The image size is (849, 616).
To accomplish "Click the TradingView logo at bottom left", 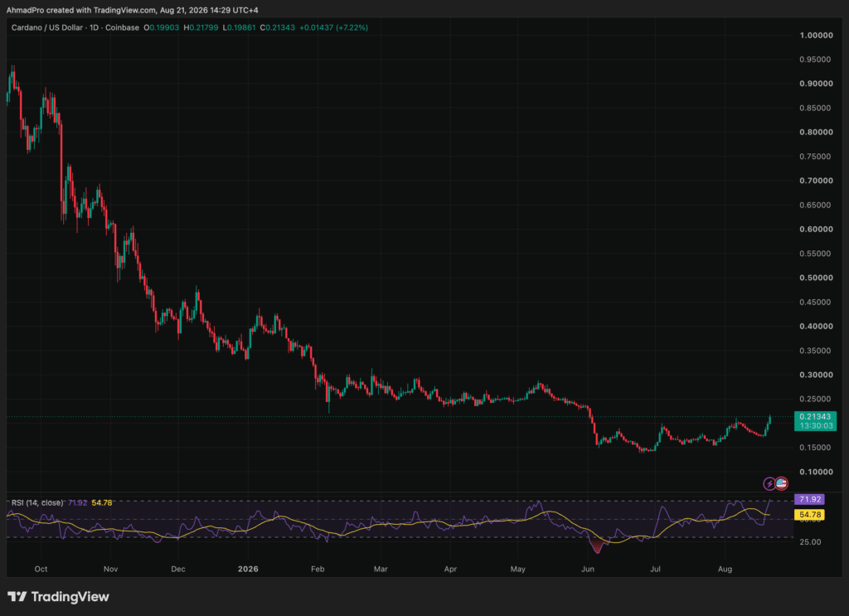I will point(58,596).
